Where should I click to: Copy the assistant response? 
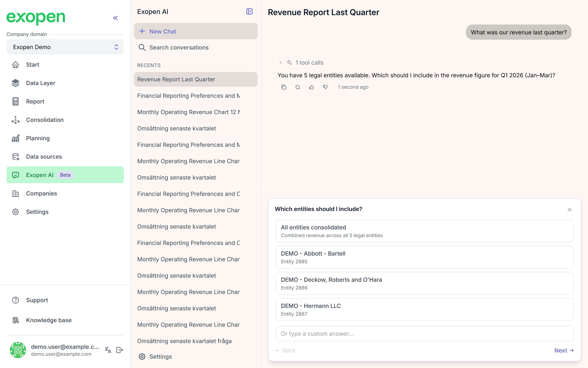click(284, 87)
